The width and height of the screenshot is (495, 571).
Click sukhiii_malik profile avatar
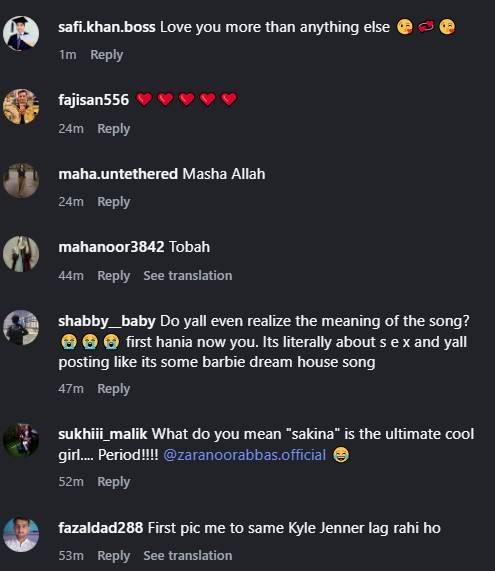click(x=21, y=440)
